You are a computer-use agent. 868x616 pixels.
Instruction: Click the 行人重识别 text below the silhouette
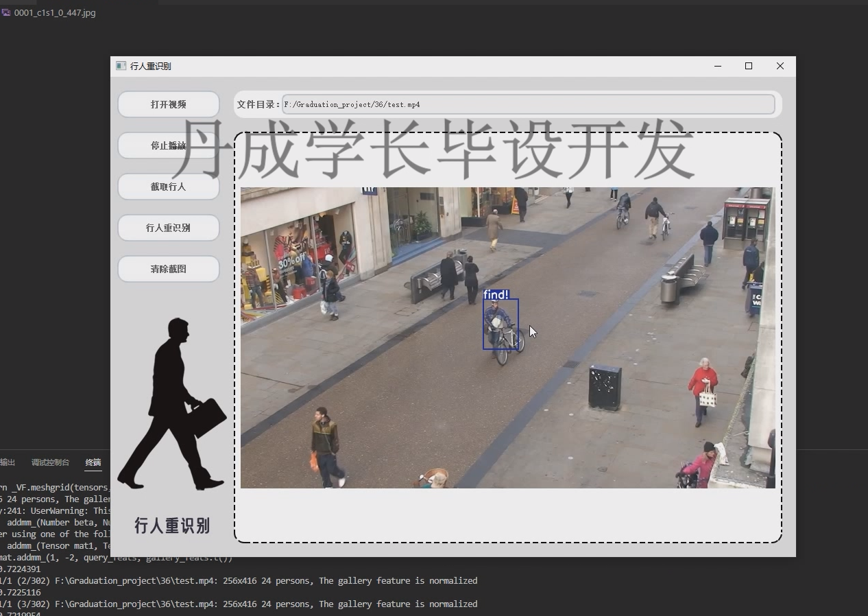(x=171, y=526)
